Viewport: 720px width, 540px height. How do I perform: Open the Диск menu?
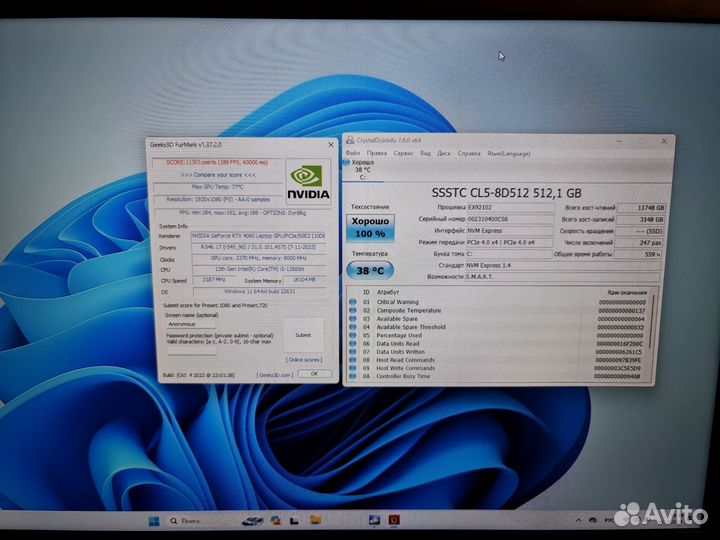[446, 153]
